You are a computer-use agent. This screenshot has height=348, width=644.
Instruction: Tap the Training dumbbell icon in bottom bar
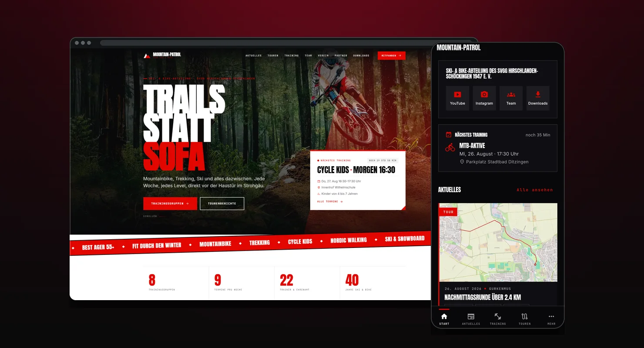(x=498, y=316)
